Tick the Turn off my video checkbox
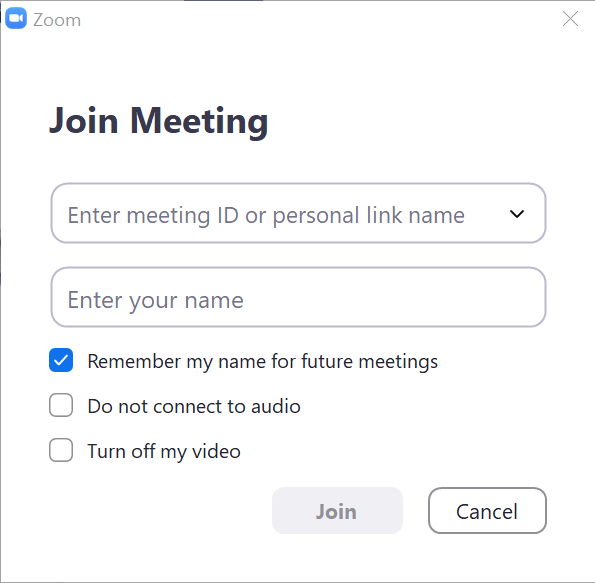 coord(61,450)
